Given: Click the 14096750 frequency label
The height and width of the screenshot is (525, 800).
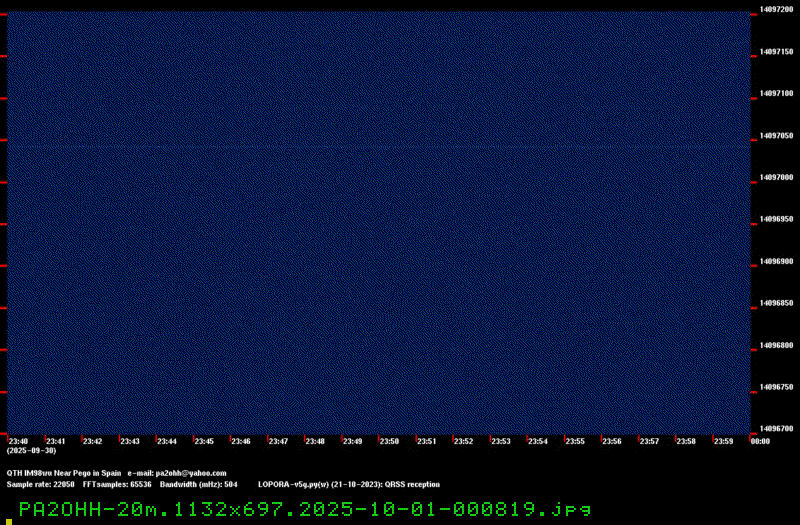Looking at the screenshot, I should coord(777,387).
